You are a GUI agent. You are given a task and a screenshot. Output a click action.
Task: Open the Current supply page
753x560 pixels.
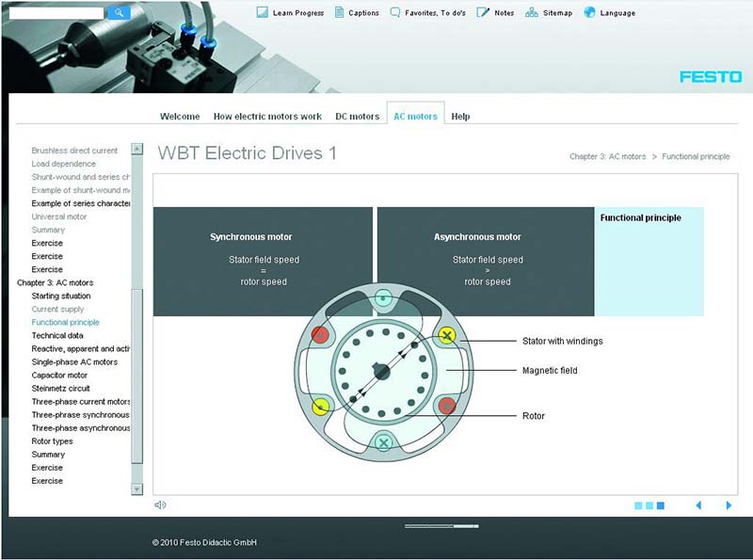[x=57, y=309]
